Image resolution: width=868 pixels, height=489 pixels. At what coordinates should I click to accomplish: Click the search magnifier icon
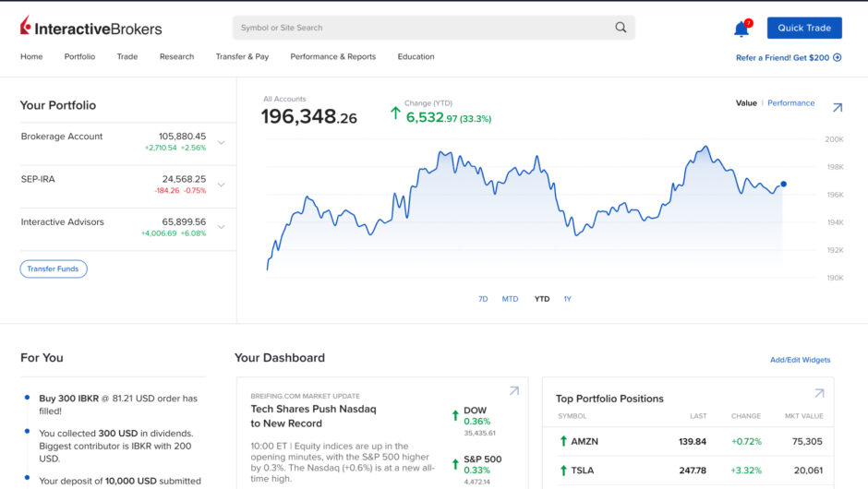tap(621, 27)
